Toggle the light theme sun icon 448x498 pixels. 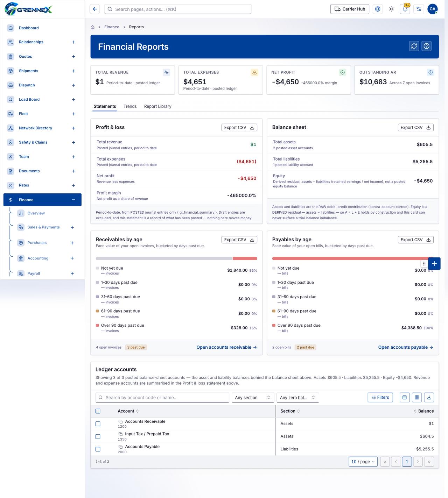[391, 9]
